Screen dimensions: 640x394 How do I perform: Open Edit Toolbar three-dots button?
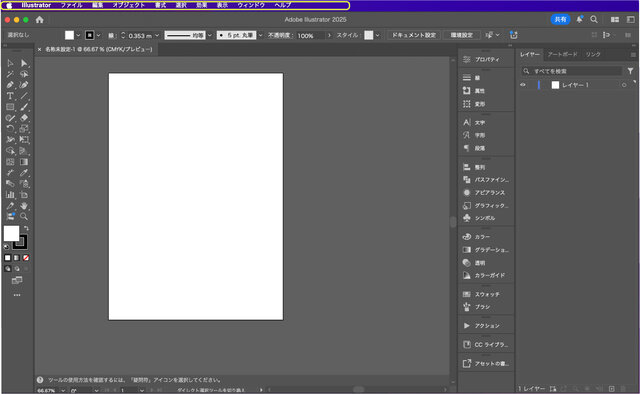17,295
